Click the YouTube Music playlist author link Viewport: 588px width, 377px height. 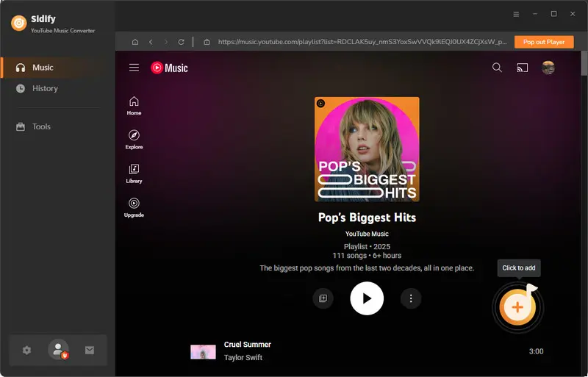click(367, 234)
